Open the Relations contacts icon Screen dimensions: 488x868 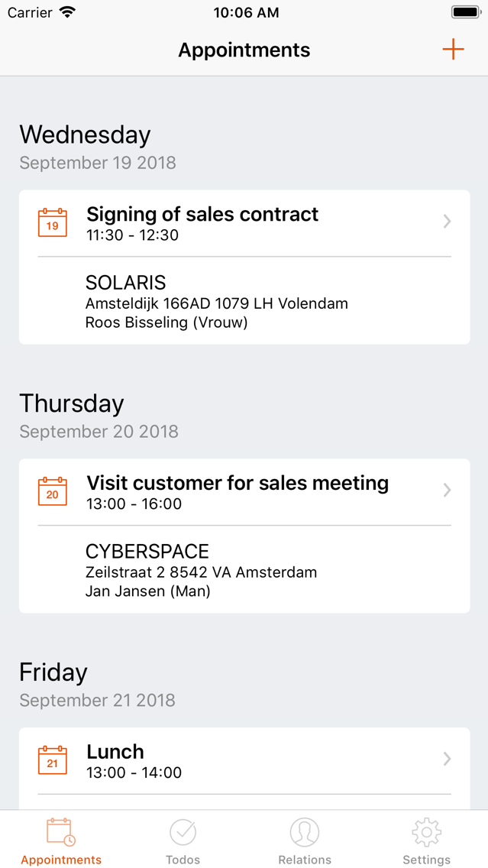point(305,831)
